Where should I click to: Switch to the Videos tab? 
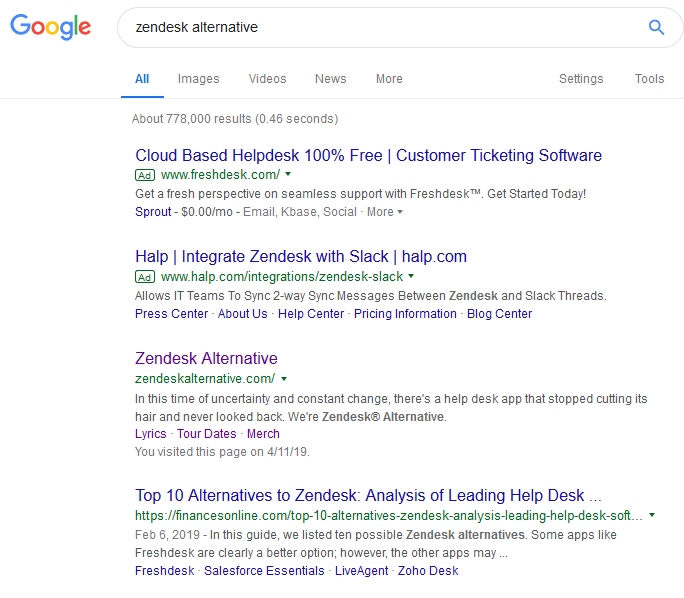[x=267, y=79]
